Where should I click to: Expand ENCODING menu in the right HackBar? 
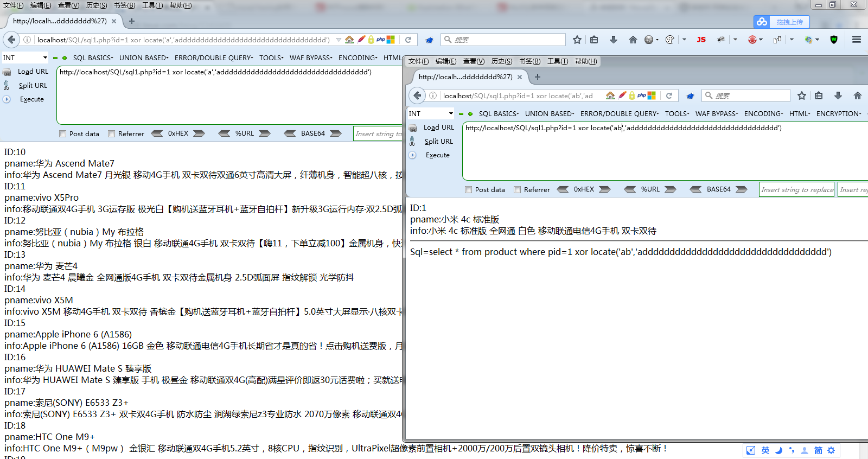(x=764, y=113)
